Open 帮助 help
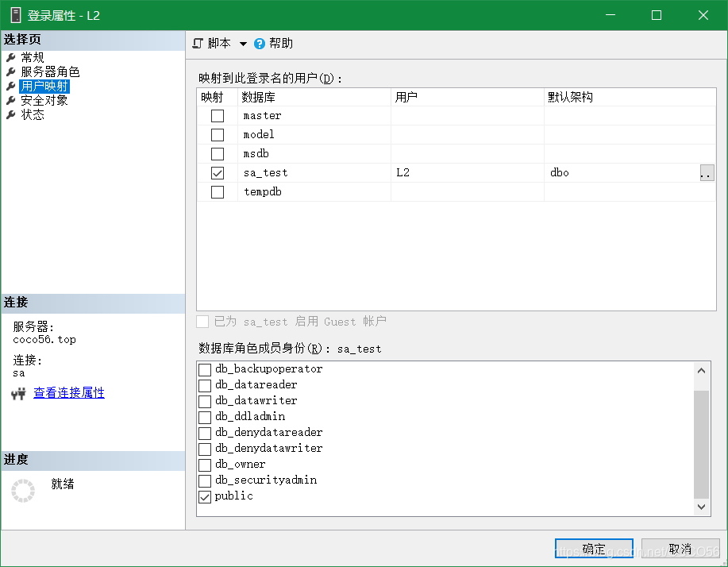The height and width of the screenshot is (567, 728). pyautogui.click(x=281, y=44)
